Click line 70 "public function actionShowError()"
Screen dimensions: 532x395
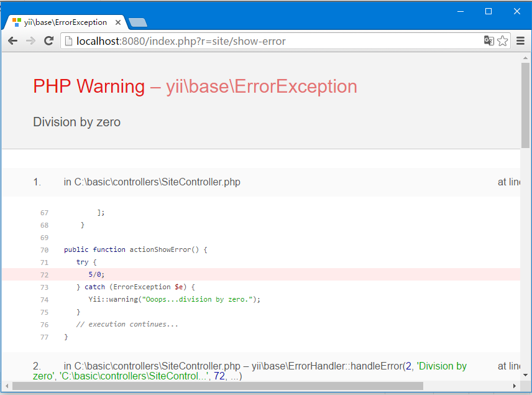coord(135,249)
